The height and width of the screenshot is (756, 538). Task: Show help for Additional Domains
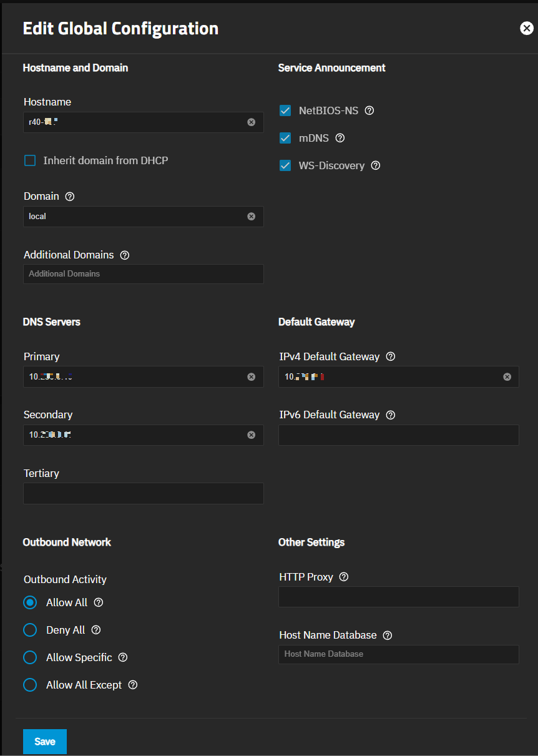click(x=125, y=255)
